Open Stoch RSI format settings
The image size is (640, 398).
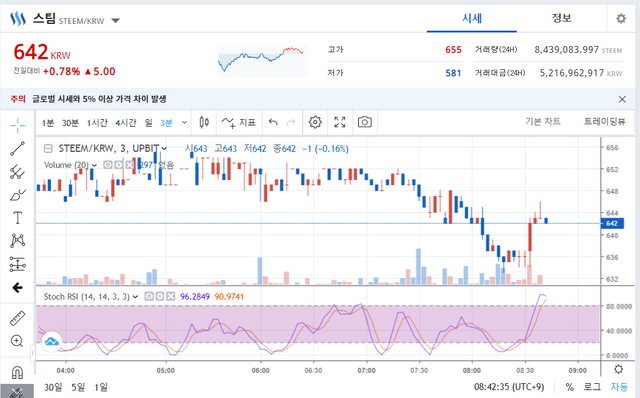coord(160,296)
